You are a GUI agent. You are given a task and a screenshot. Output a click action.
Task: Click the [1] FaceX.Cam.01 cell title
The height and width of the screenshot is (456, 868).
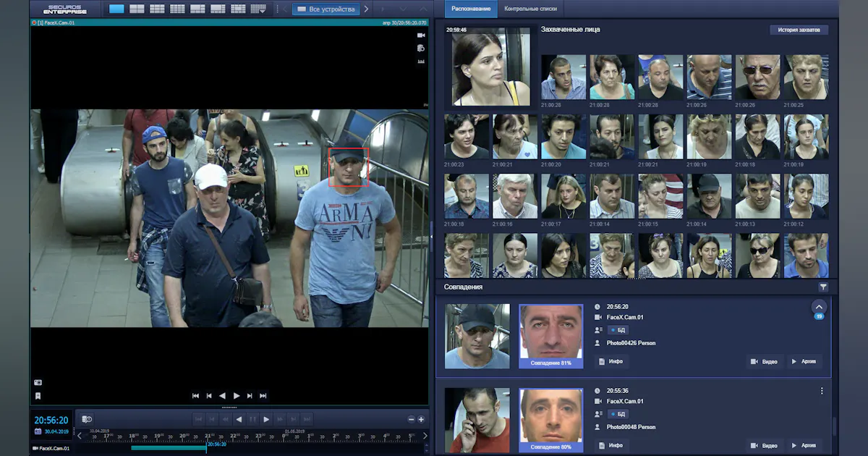(x=55, y=23)
